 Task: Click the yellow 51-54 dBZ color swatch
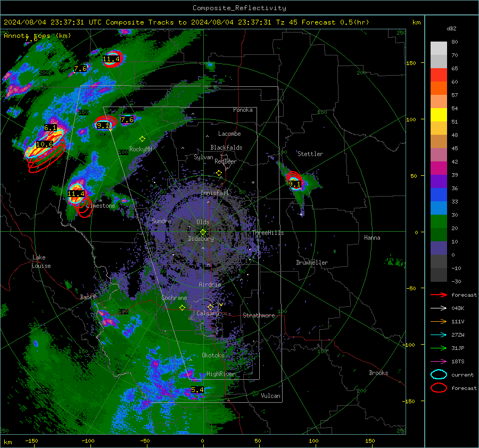pos(439,115)
